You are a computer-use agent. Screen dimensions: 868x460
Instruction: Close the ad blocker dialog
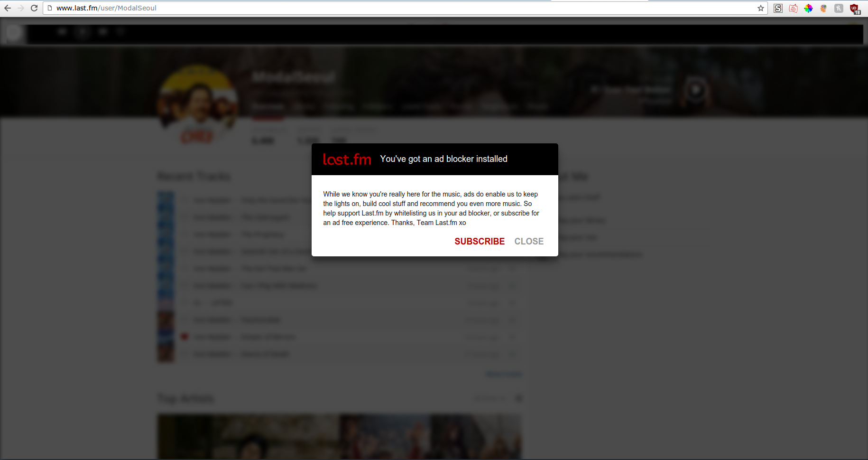pyautogui.click(x=529, y=241)
